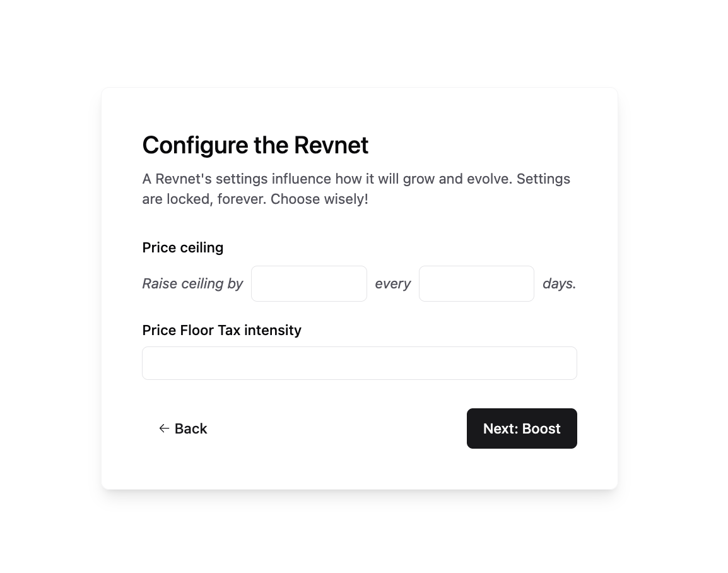Click the white configuration card background

(x=360, y=473)
